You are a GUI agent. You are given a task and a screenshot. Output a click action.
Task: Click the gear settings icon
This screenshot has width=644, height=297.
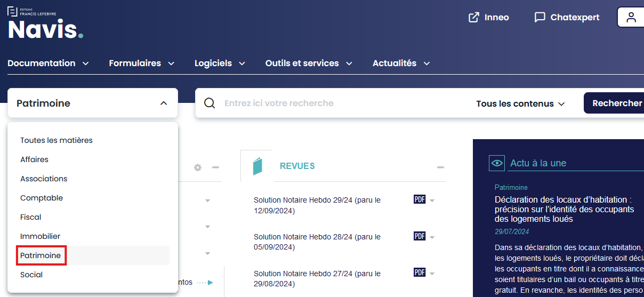click(198, 167)
